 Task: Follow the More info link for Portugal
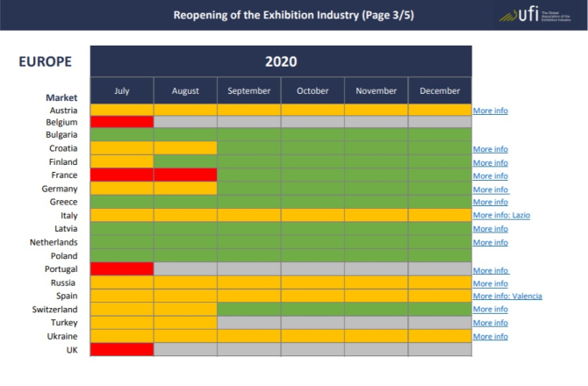[x=491, y=270]
